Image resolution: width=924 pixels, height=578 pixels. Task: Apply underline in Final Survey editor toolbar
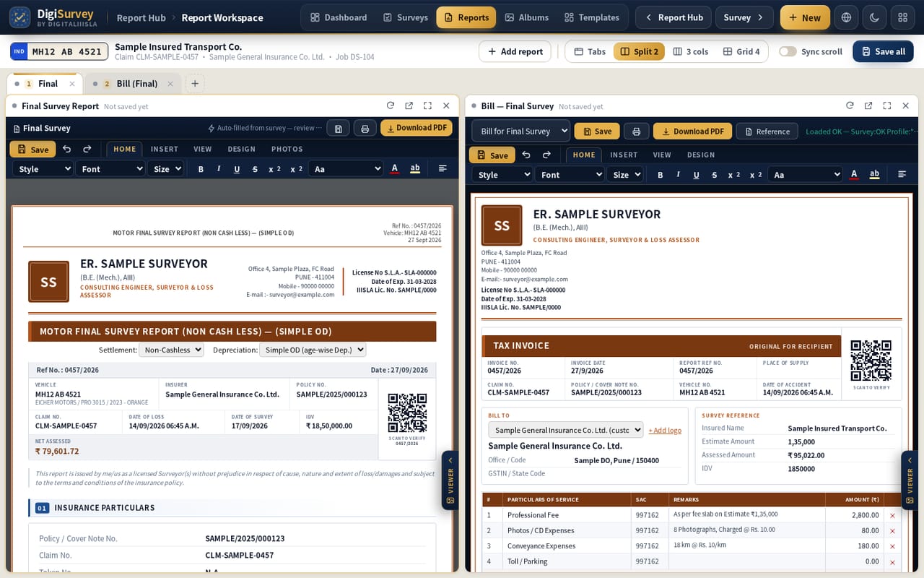237,169
